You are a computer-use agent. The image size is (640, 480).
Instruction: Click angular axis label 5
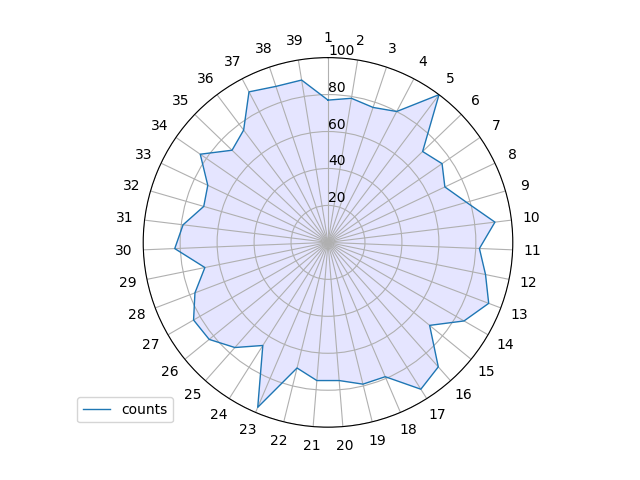tap(450, 78)
